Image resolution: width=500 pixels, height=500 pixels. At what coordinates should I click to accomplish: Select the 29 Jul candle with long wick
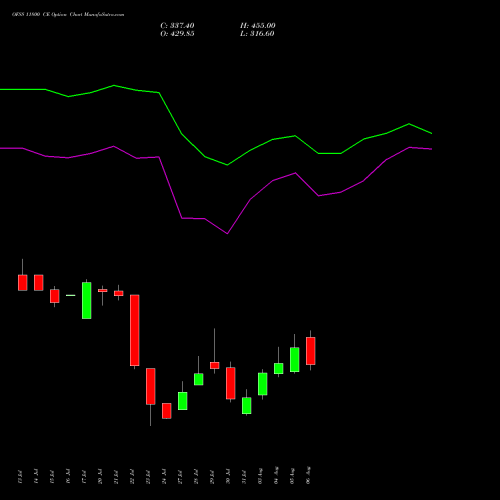[x=215, y=365]
